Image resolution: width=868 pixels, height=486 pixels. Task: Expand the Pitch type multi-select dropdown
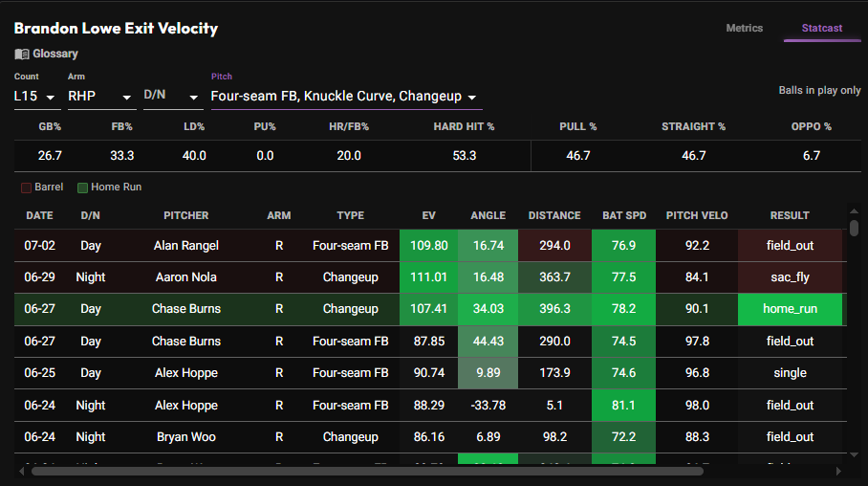343,97
